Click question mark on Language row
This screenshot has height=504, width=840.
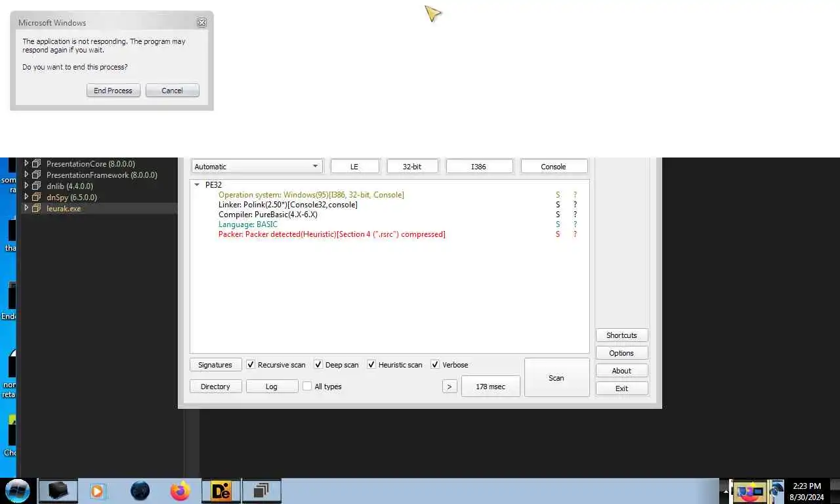coord(575,224)
